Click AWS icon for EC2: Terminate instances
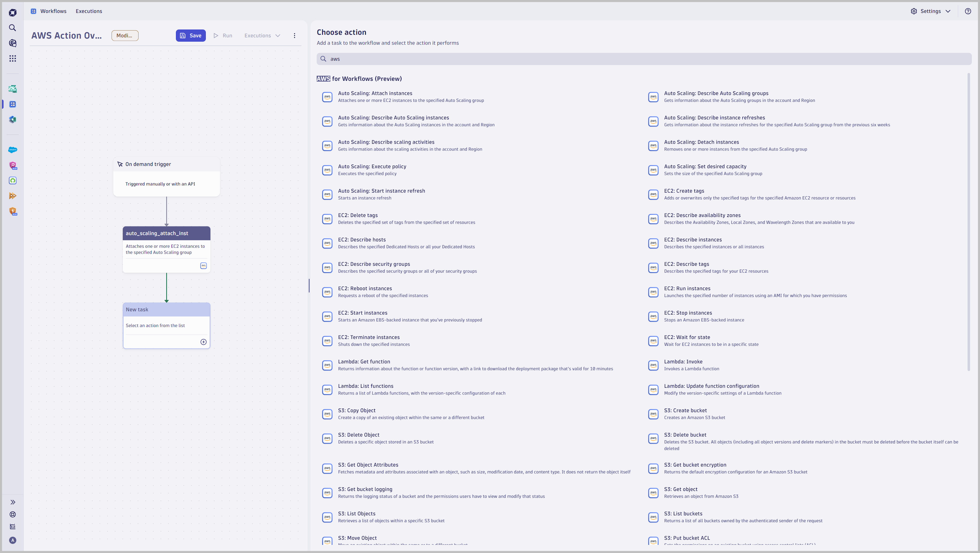 [327, 341]
